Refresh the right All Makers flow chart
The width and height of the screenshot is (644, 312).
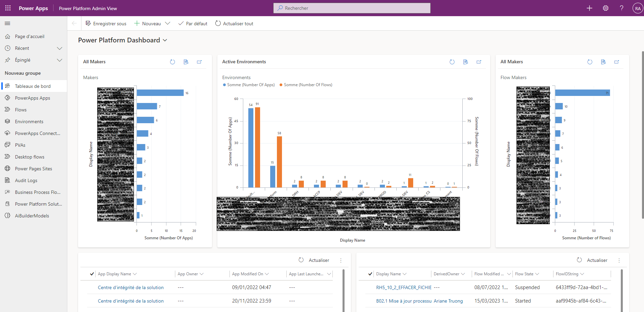(x=589, y=62)
